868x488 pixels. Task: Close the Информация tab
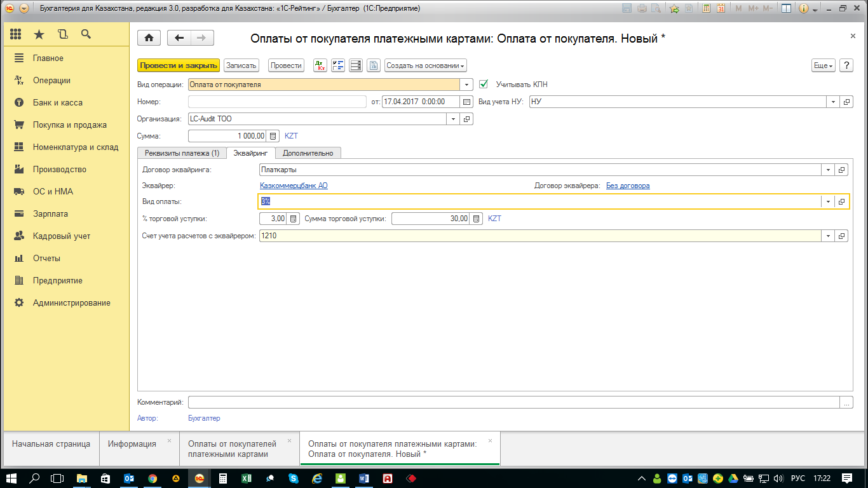[x=169, y=440]
